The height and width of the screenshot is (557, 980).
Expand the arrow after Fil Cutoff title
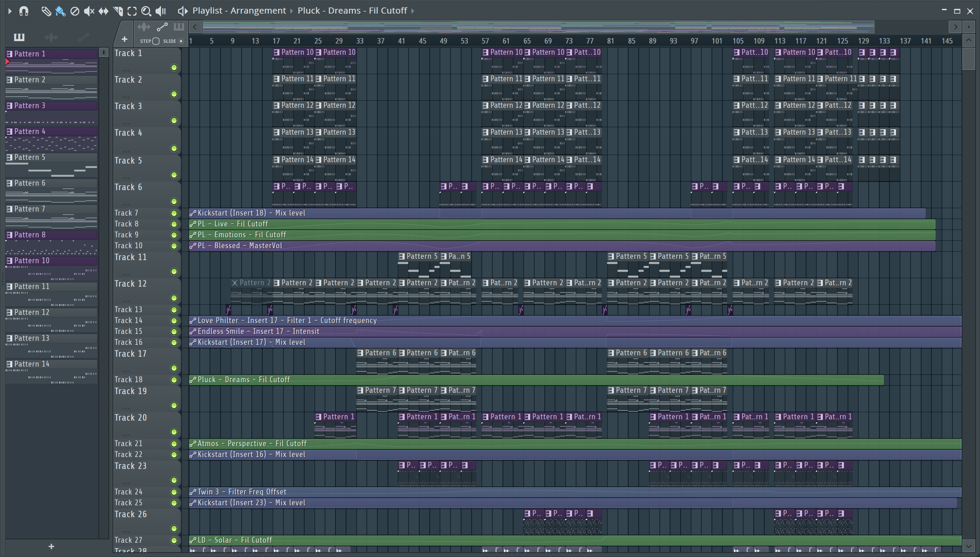413,11
